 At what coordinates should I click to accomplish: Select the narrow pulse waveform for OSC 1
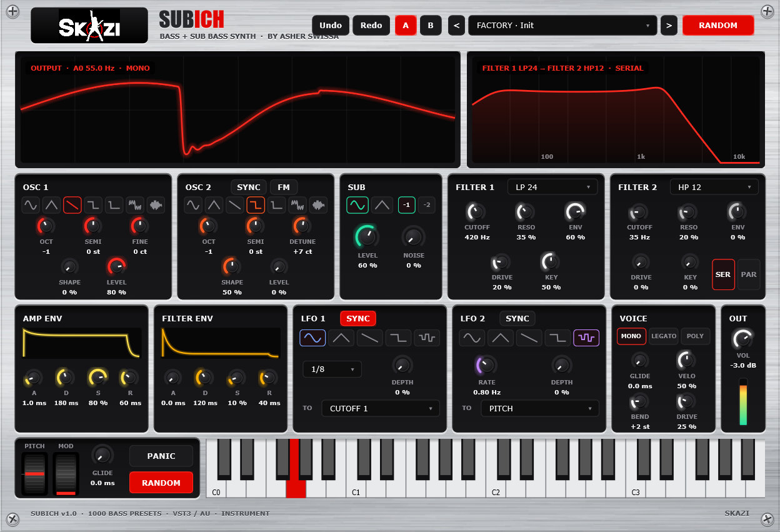(114, 204)
